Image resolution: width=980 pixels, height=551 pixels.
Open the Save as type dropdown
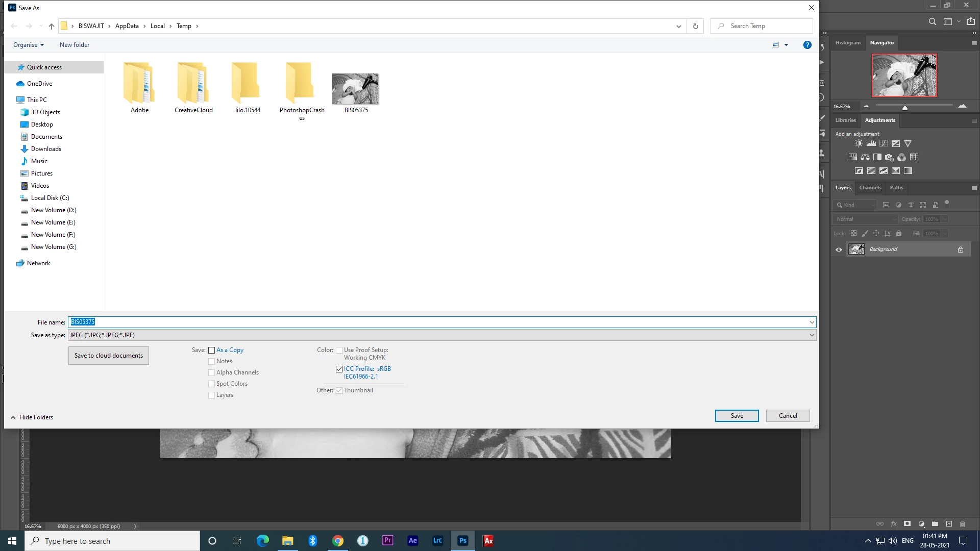[812, 335]
